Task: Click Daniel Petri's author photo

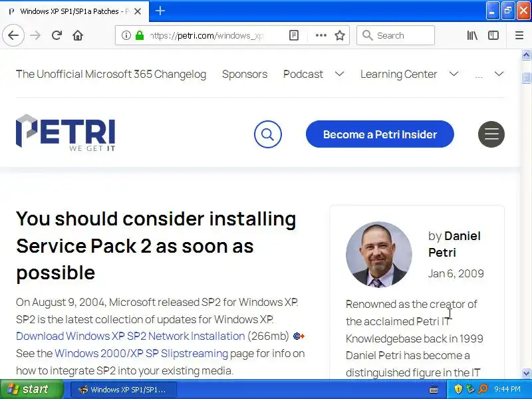Action: click(379, 255)
